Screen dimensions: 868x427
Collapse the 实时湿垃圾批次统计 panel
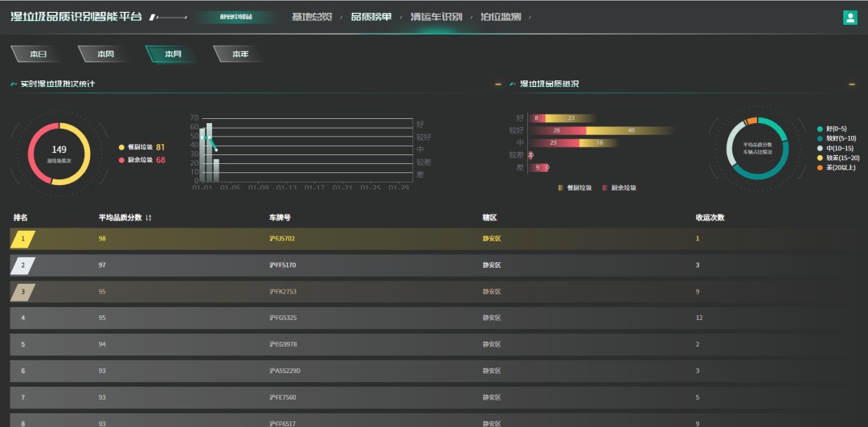tap(498, 84)
